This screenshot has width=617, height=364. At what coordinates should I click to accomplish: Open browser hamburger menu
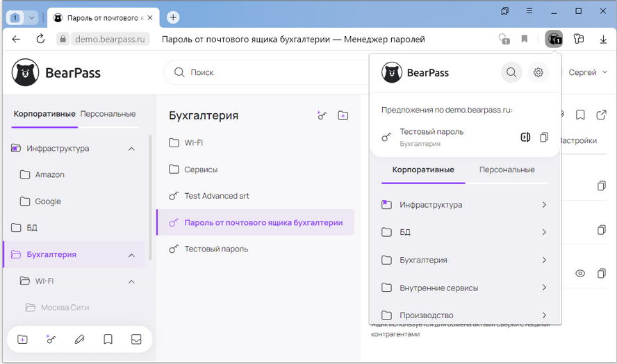[529, 11]
